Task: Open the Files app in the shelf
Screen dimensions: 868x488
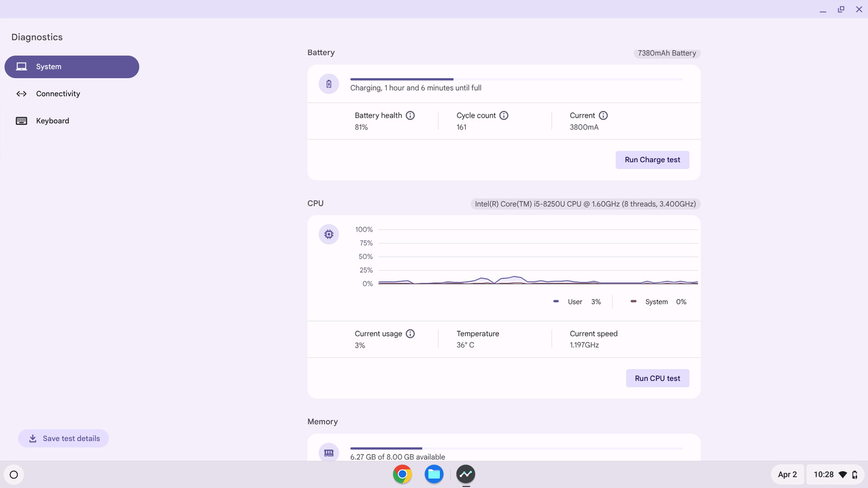Action: tap(434, 474)
